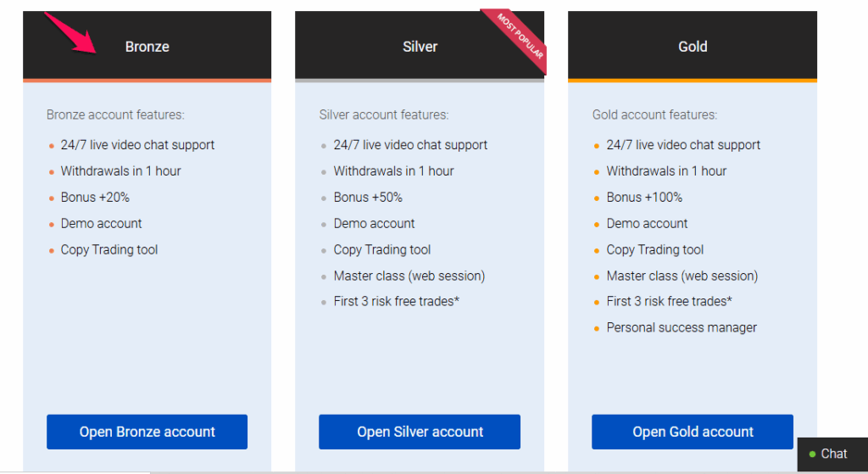
Task: Click Gold's Master class (web session) item
Action: point(682,276)
